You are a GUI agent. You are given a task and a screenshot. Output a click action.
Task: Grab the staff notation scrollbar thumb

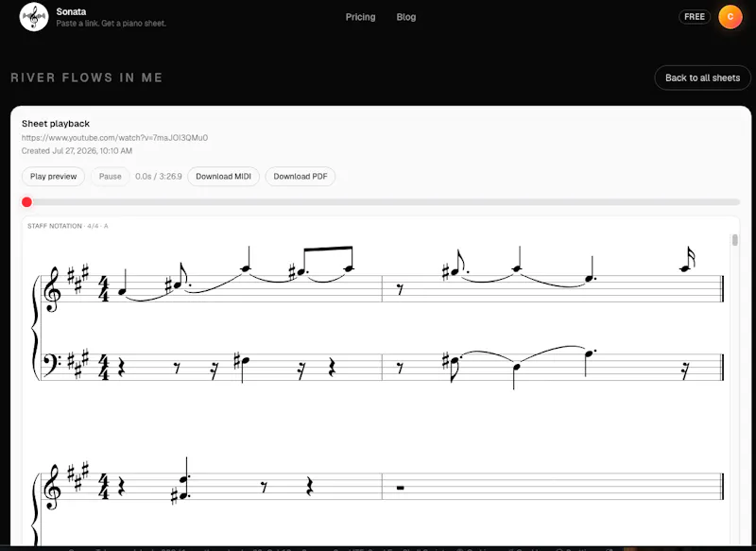[x=735, y=240]
